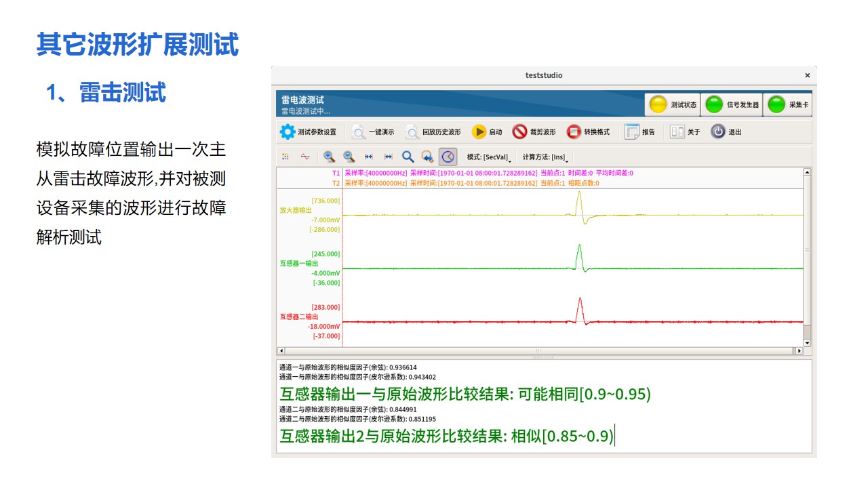The width and height of the screenshot is (868, 488).
Task: Click the vertical scrollbar down arrow
Action: [807, 344]
